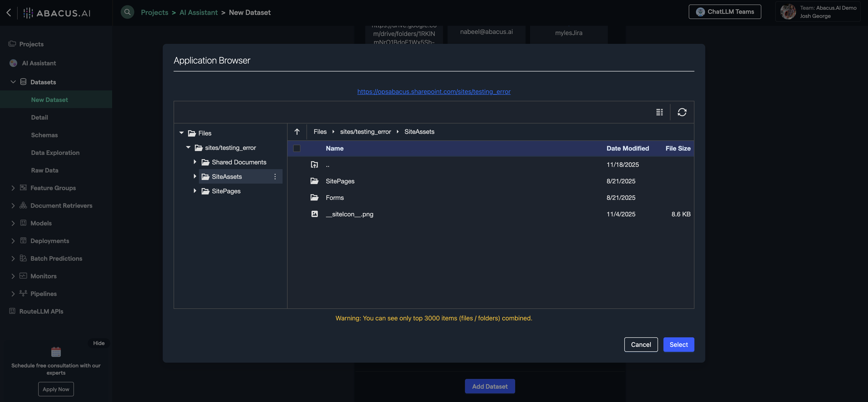The image size is (868, 402).
Task: Open the three-dot menu on SiteAssets folder
Action: coord(275,176)
